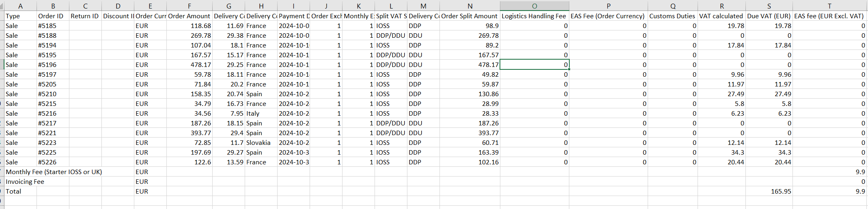
Task: Select the VAT calculated value 34.3 cell
Action: click(x=722, y=153)
